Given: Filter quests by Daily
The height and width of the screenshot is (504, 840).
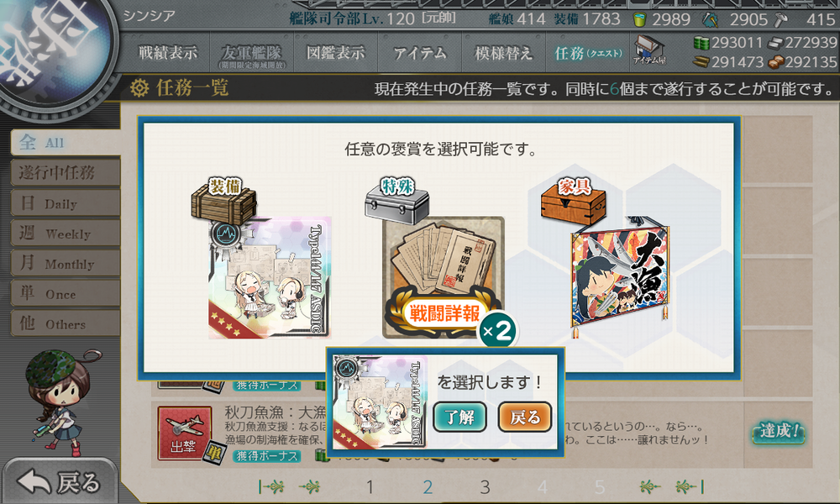Looking at the screenshot, I should pos(66,203).
